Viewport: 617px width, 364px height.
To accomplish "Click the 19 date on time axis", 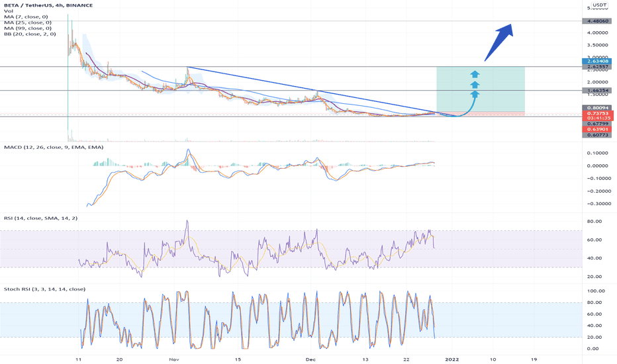I will click(534, 359).
